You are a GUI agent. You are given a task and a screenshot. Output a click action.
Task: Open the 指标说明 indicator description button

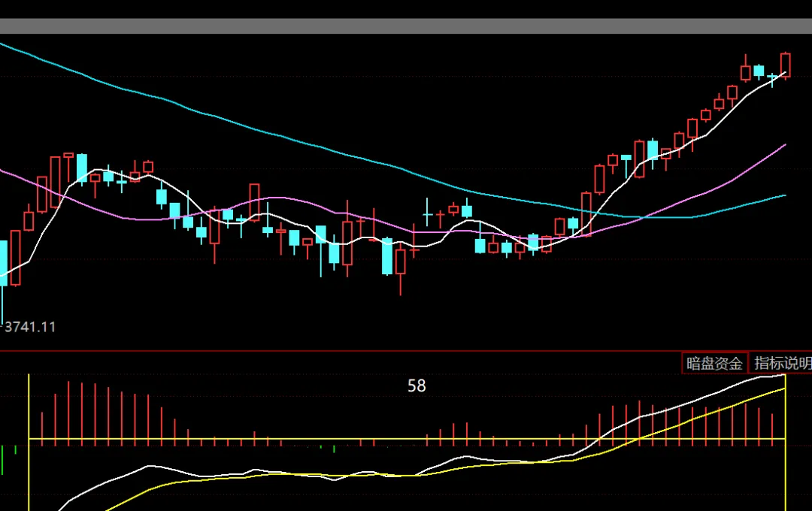tap(781, 363)
